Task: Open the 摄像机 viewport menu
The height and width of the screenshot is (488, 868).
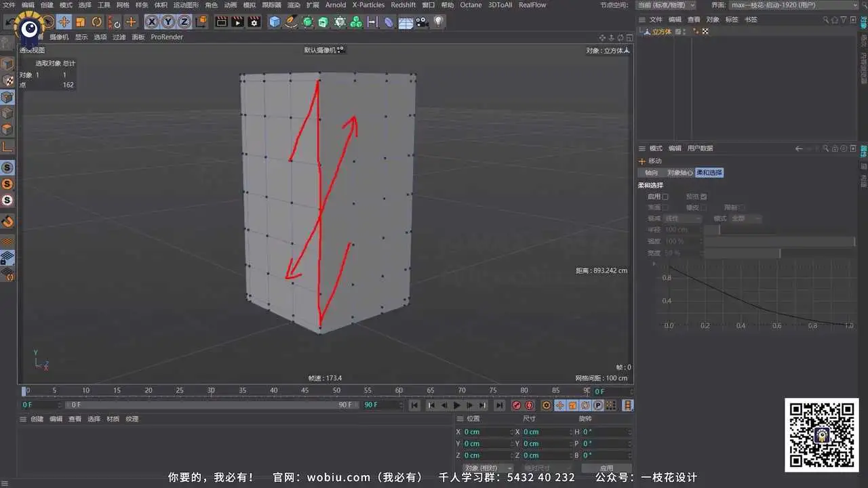Action: click(x=59, y=37)
